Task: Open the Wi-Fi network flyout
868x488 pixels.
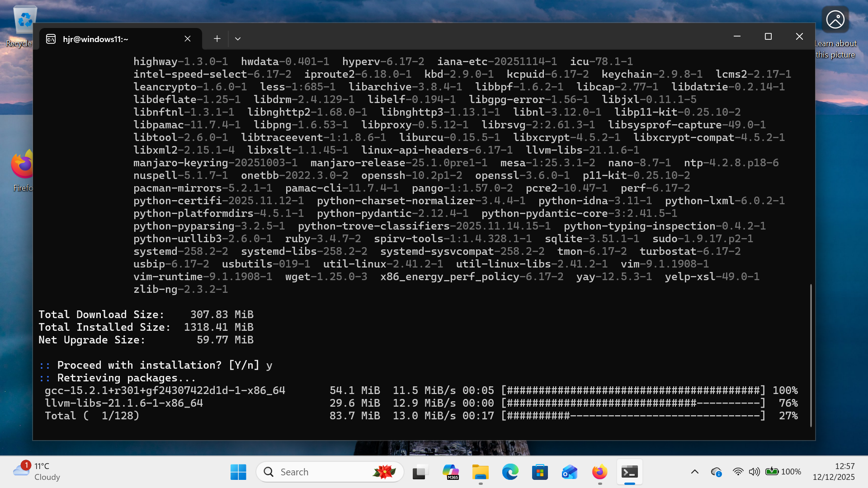Action: point(738,472)
